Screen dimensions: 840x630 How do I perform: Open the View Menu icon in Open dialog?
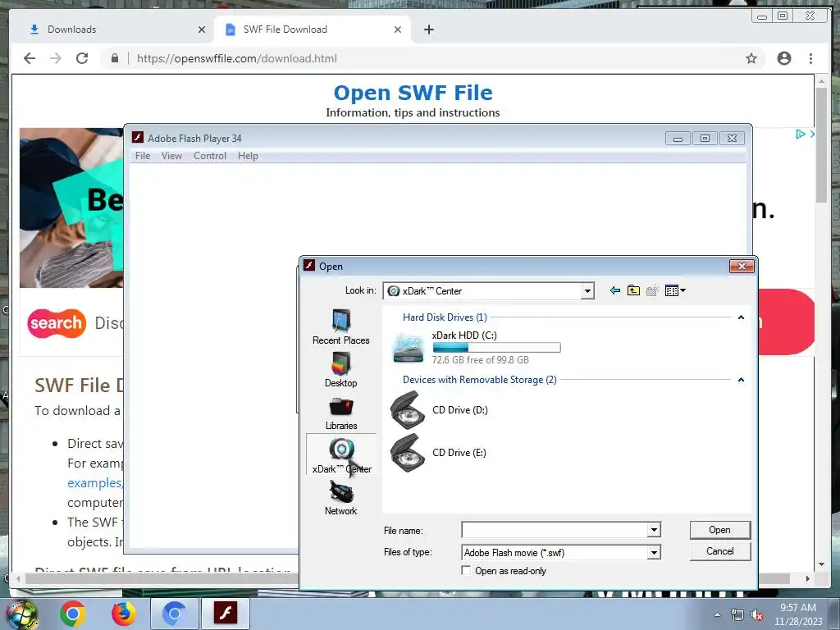(671, 290)
